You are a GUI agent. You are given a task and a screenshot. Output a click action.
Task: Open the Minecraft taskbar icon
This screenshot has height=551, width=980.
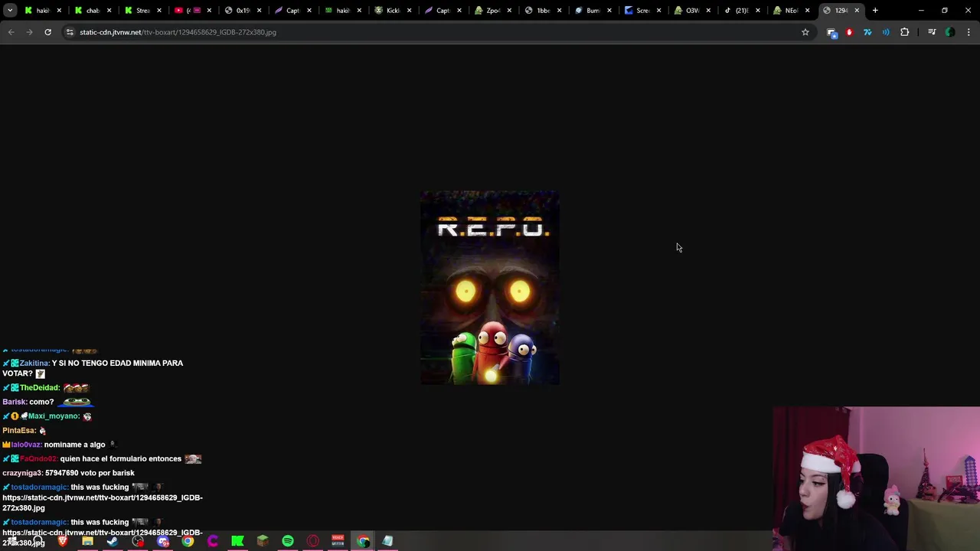[263, 541]
